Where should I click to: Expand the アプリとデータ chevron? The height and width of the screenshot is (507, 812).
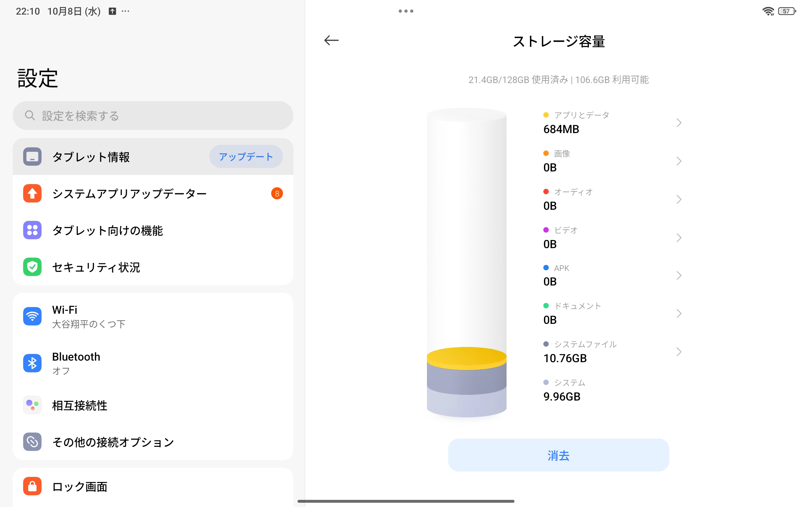click(x=678, y=123)
